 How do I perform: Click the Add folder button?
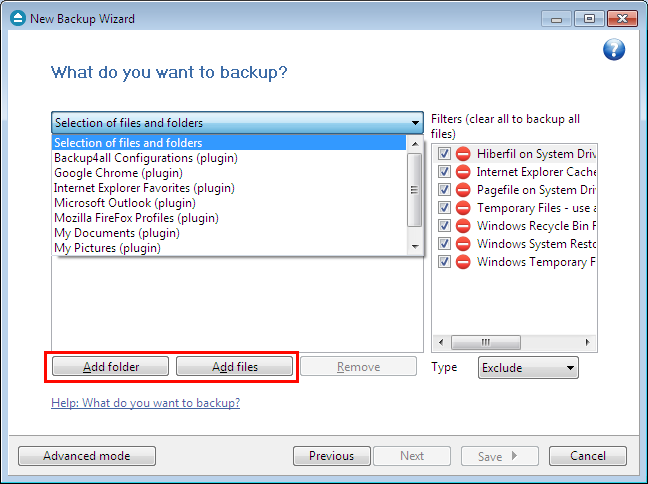click(x=111, y=367)
